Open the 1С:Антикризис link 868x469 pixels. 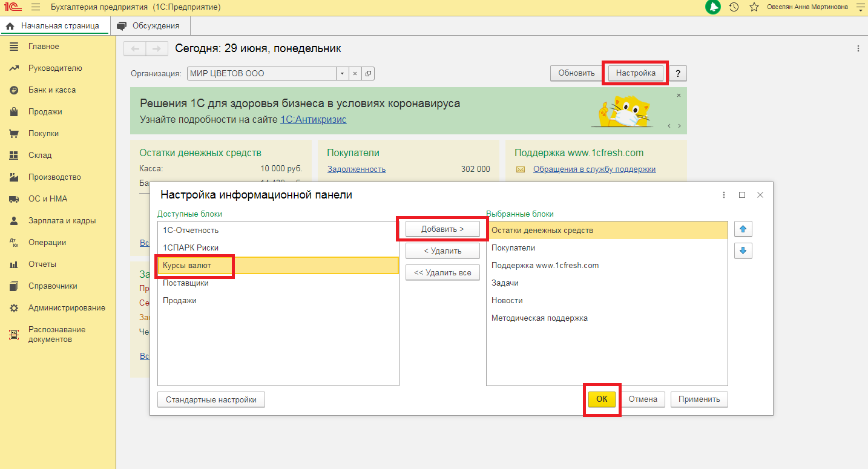click(313, 119)
